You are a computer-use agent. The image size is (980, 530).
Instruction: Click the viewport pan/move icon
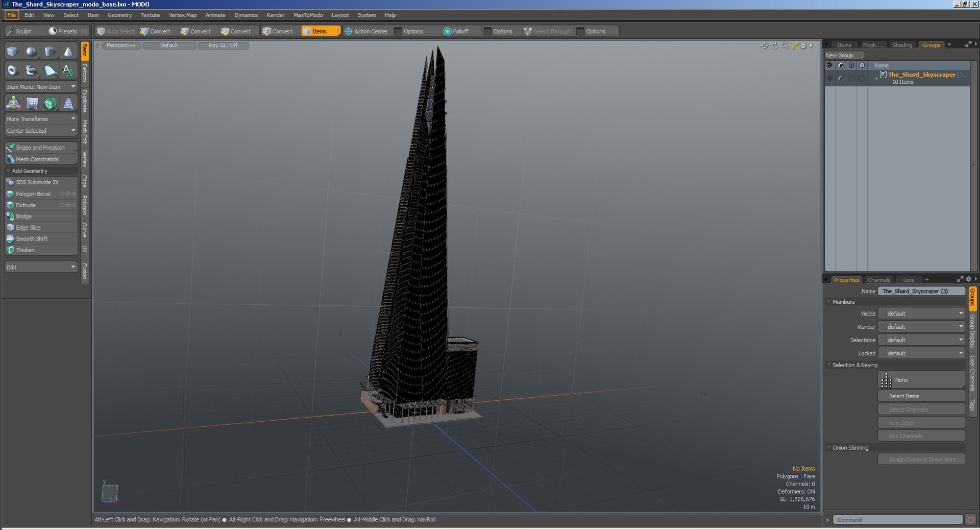pos(765,45)
